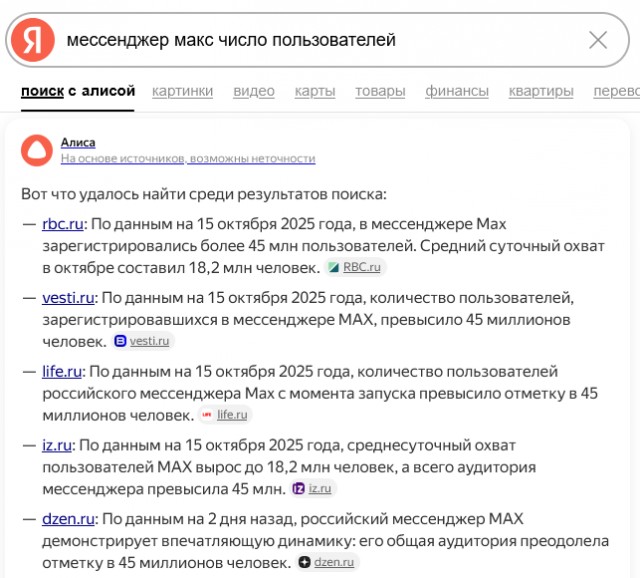Screen dimensions: 640x578
Task: Click the Yandex logo icon
Action: coord(33,40)
